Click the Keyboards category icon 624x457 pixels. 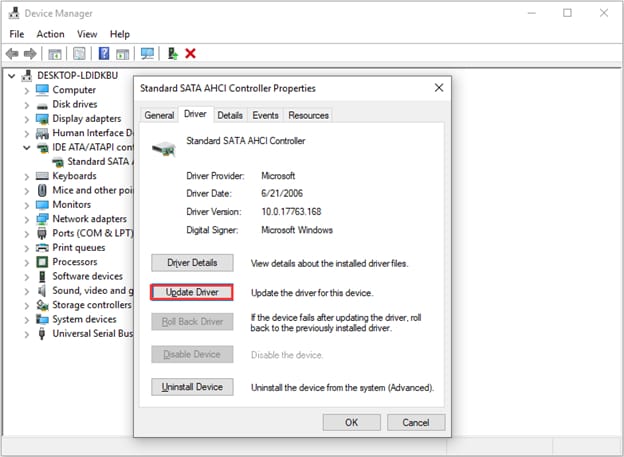pos(42,176)
